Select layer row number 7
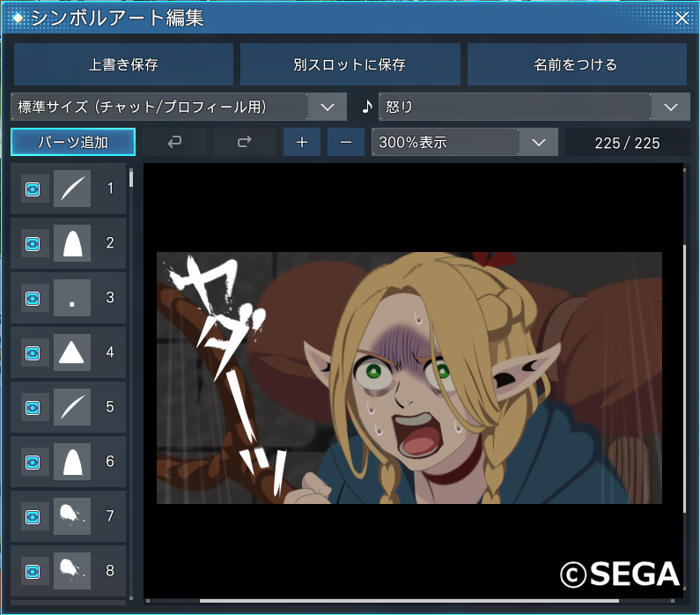 69,516
